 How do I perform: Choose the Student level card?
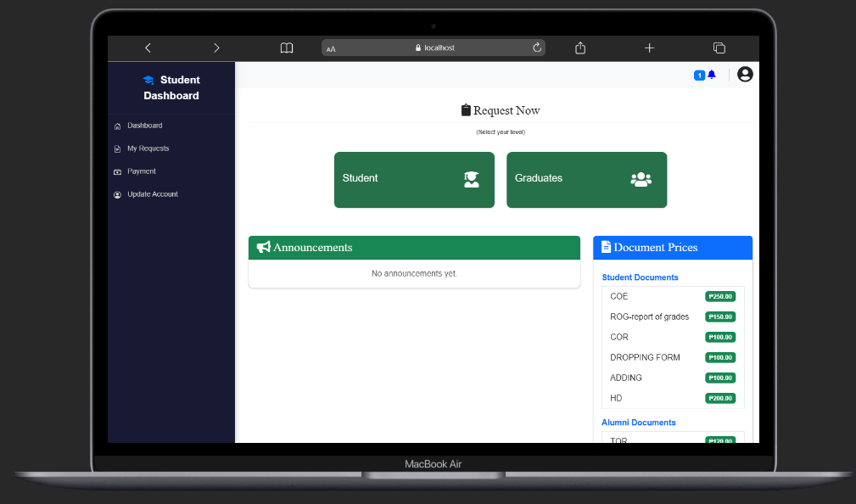[x=414, y=179]
